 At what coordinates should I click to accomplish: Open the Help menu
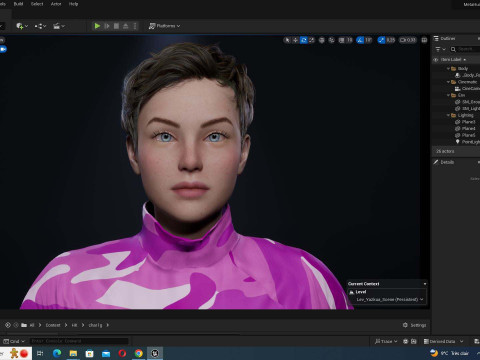(73, 4)
